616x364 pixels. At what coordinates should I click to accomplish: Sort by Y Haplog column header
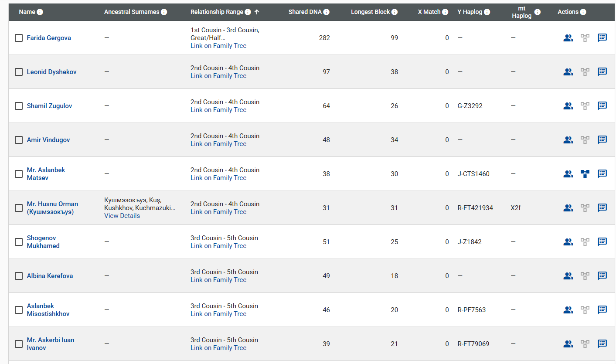(470, 12)
